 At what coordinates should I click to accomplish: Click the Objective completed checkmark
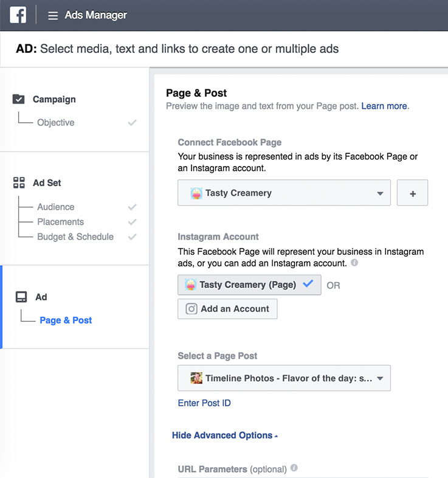click(132, 123)
